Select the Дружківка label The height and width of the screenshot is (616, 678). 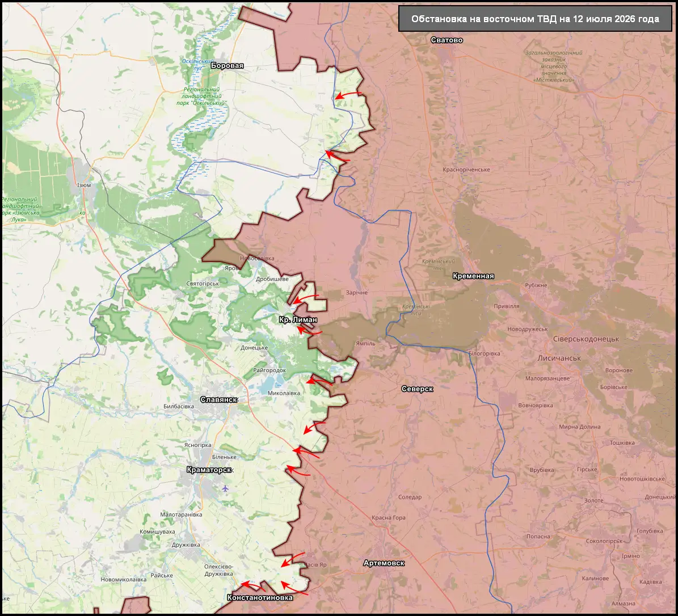[x=186, y=545]
